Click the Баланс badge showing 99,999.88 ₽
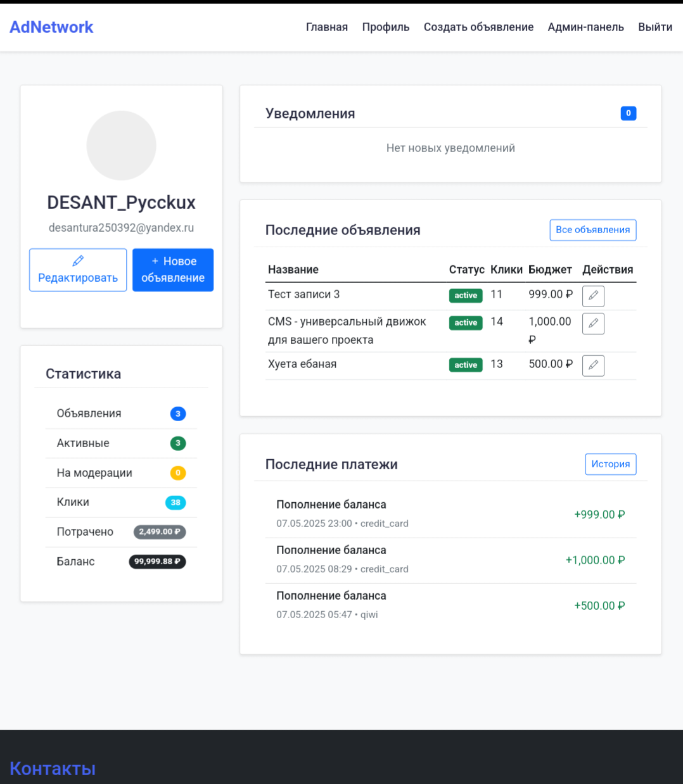683x784 pixels. click(x=157, y=562)
